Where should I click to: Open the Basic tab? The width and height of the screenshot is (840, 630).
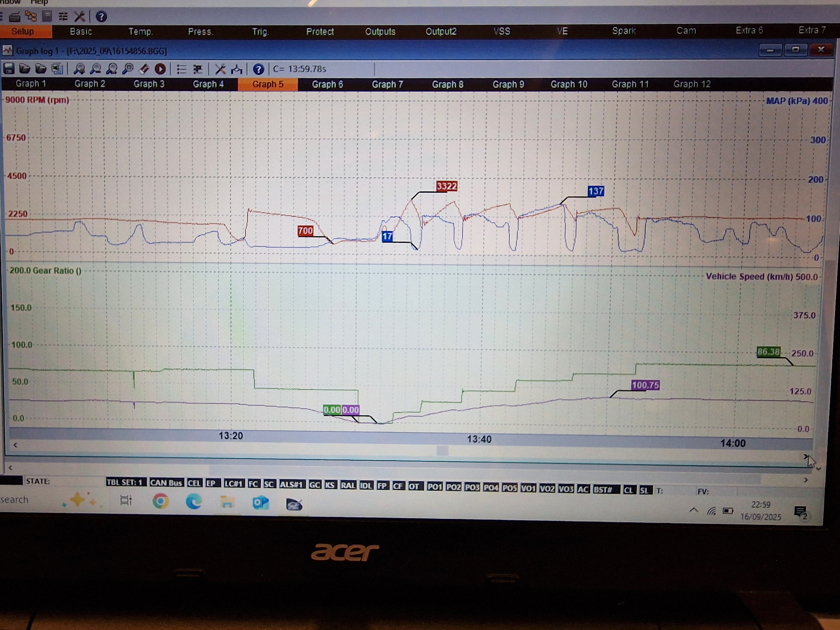(x=81, y=31)
